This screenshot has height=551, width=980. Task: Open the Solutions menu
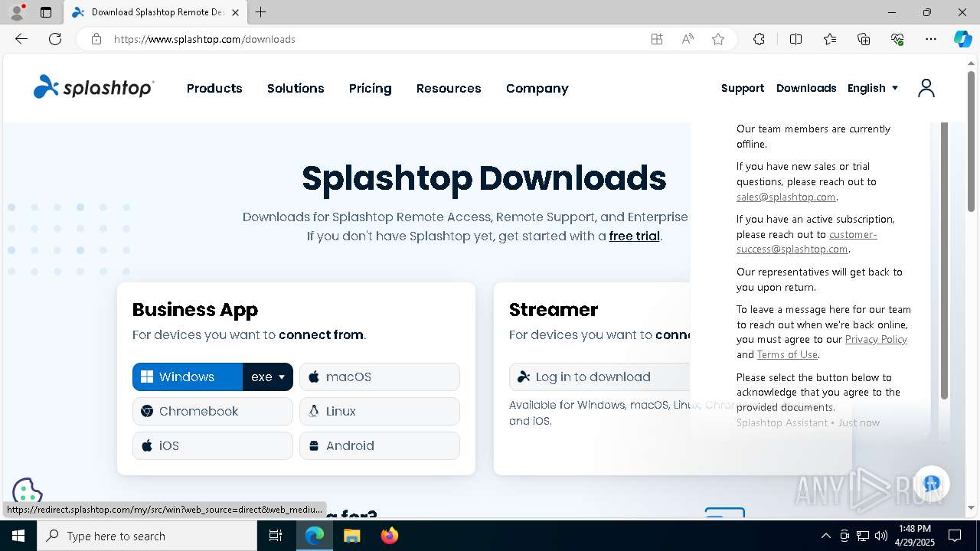[x=296, y=88]
